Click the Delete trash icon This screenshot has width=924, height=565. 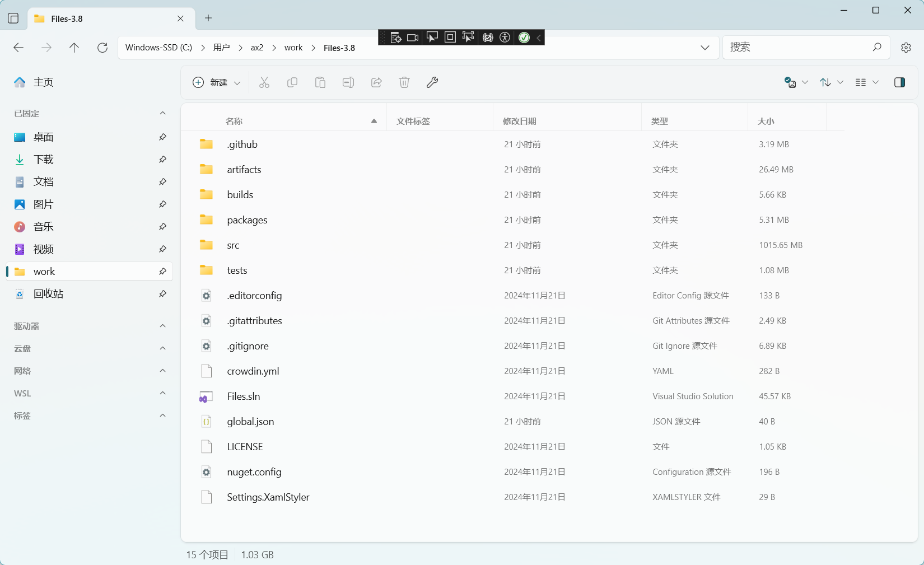click(404, 83)
